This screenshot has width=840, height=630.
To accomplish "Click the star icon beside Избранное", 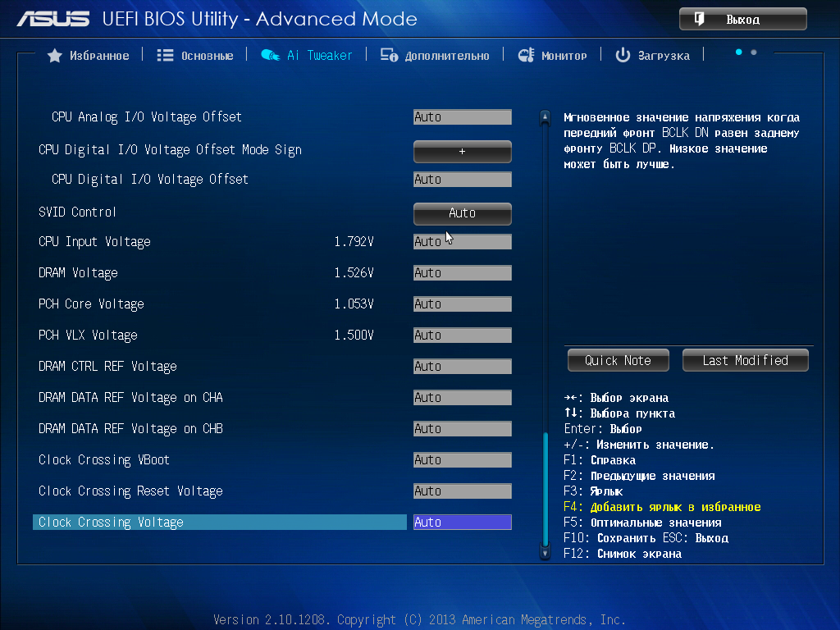I will (55, 55).
